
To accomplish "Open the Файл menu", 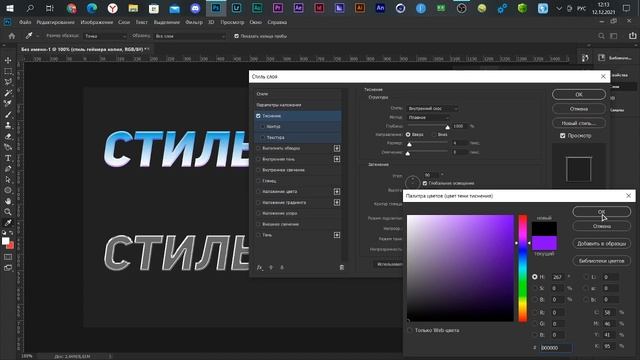I will tap(25, 22).
